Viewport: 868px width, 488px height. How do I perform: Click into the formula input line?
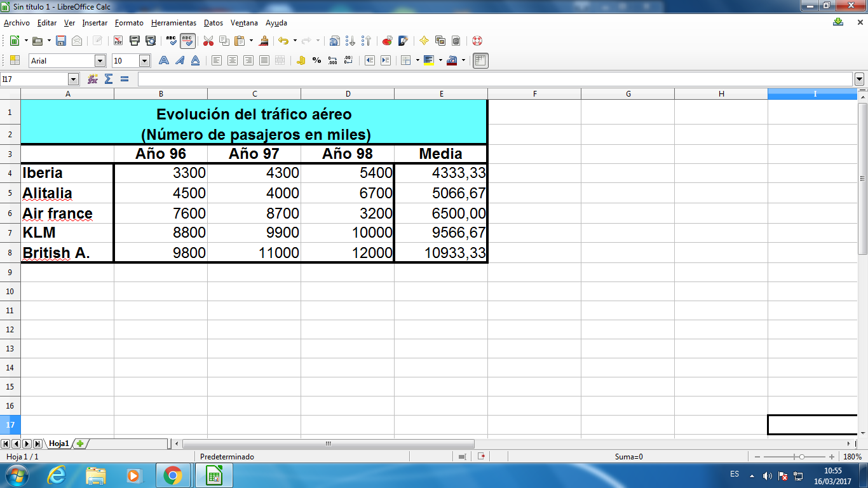pos(495,79)
